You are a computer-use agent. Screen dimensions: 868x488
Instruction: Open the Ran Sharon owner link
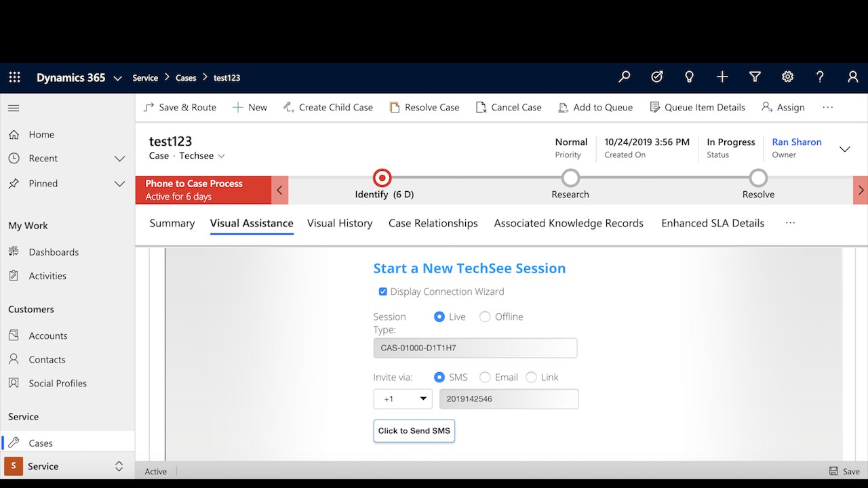tap(797, 142)
